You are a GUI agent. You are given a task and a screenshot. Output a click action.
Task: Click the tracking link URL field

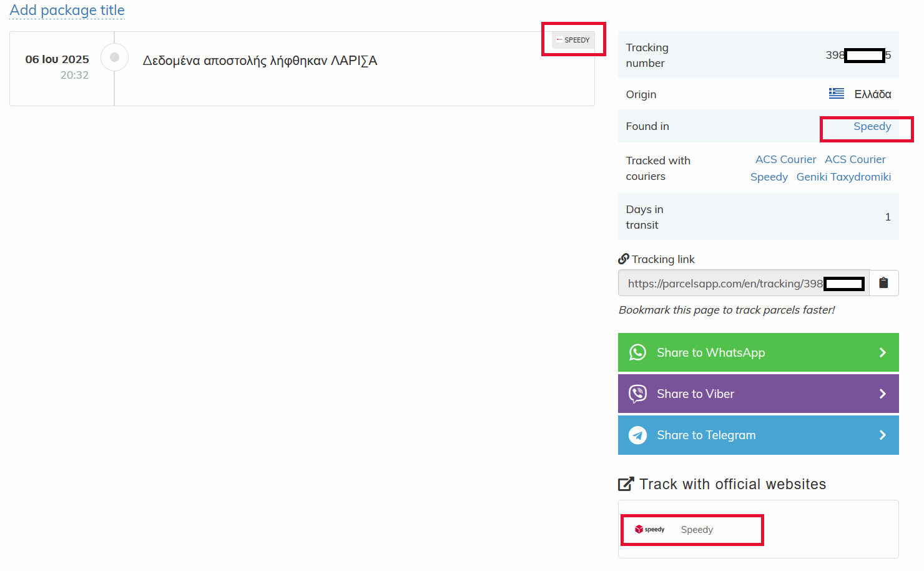pos(744,283)
